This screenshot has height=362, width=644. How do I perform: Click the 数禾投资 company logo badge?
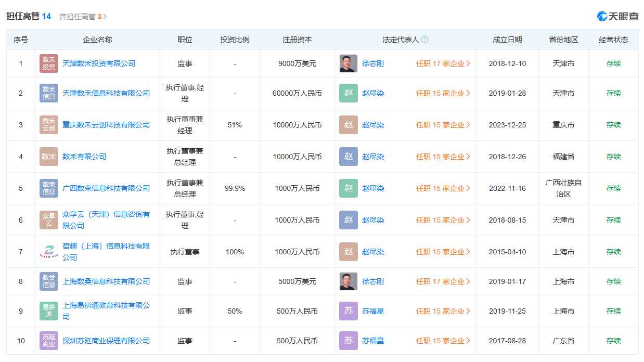(x=49, y=63)
